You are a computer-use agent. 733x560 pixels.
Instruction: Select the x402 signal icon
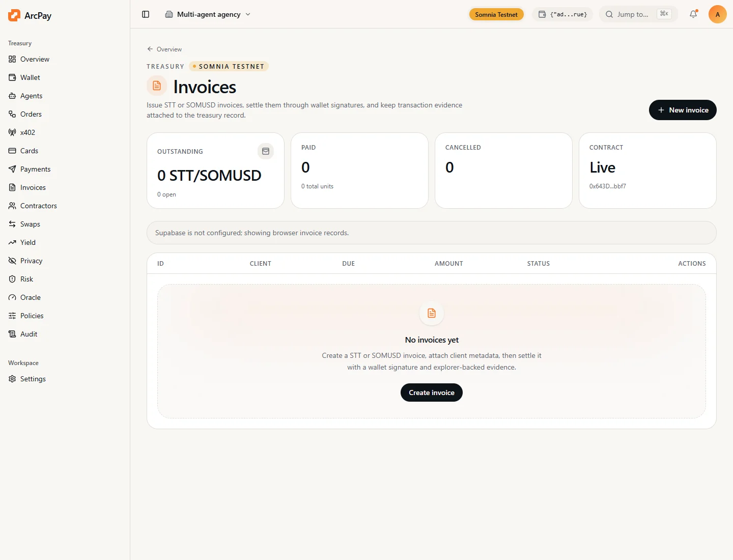tap(12, 132)
